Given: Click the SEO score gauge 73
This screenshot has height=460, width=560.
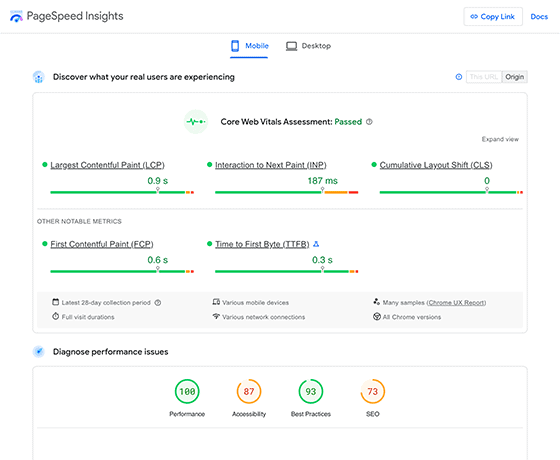Looking at the screenshot, I should 372,391.
